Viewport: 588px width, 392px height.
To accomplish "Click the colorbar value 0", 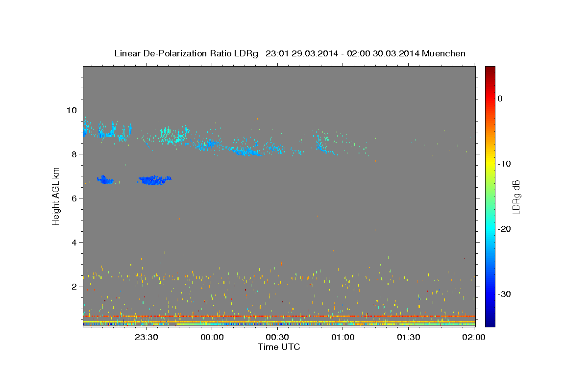I will [x=500, y=98].
